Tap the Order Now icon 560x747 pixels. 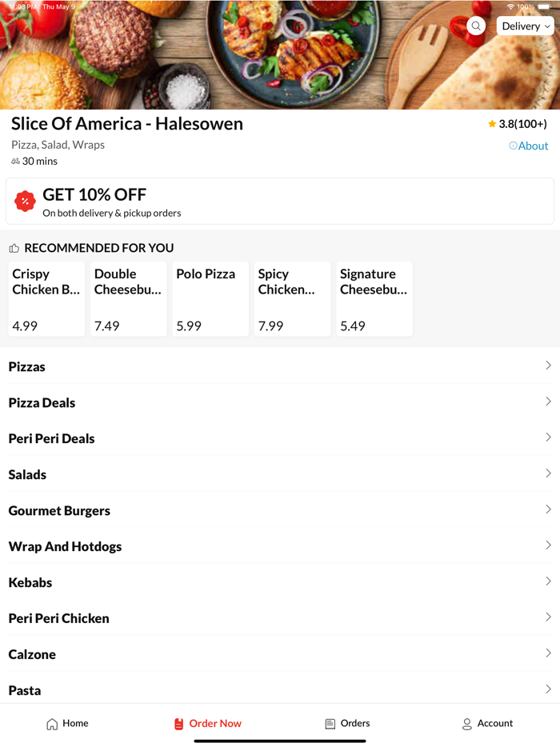coord(178,723)
